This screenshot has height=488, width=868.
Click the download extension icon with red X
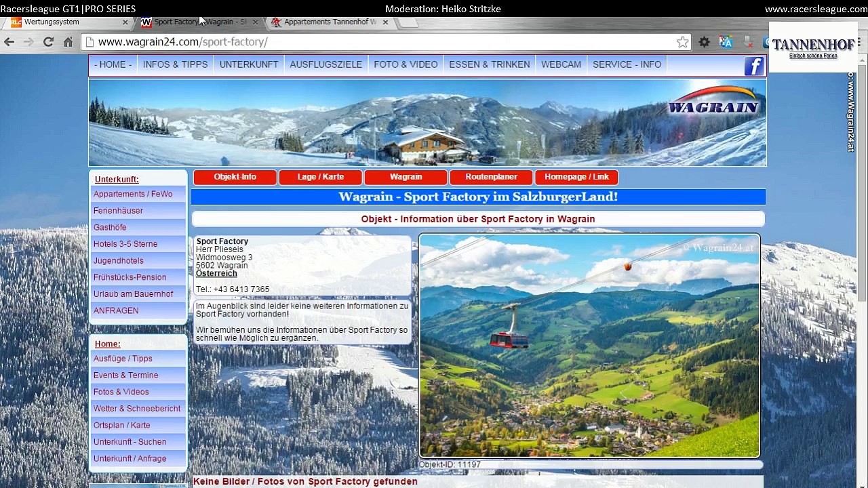point(748,42)
